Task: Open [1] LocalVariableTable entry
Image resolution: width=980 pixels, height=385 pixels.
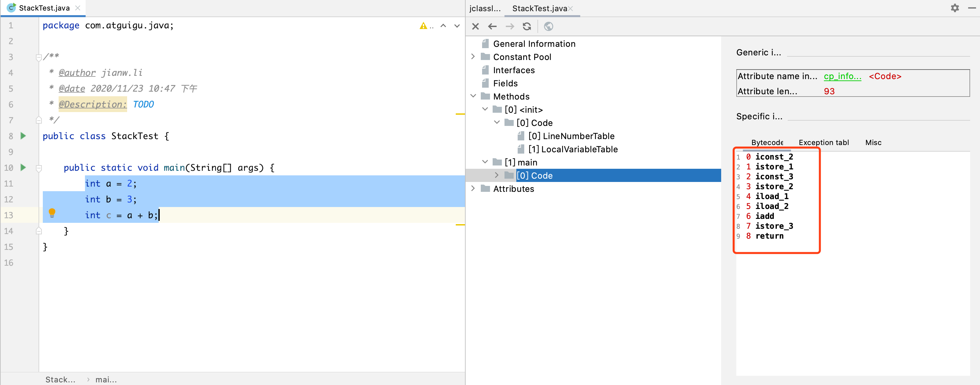Action: pos(573,149)
